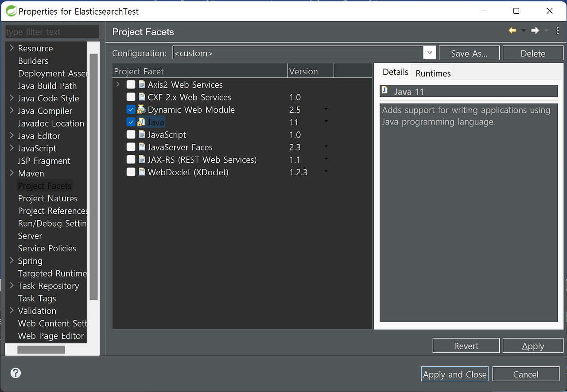Click the Back navigation arrow
Screen dimensions: 567x392
[512, 30]
